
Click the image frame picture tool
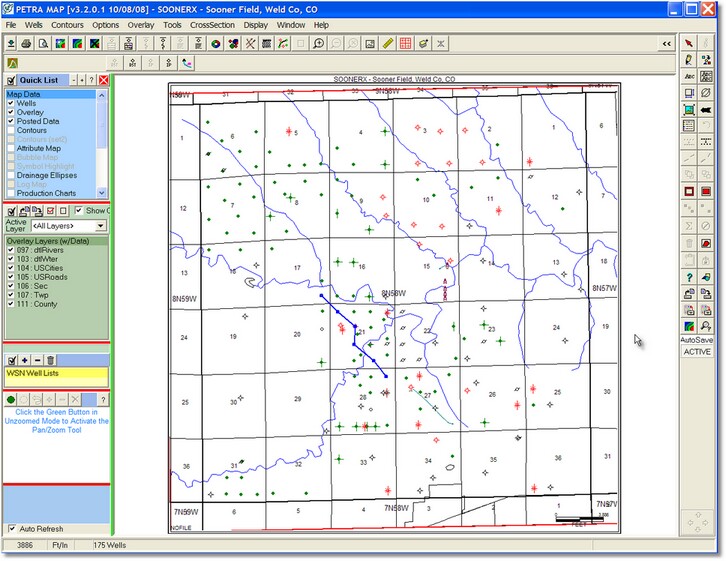point(689,110)
